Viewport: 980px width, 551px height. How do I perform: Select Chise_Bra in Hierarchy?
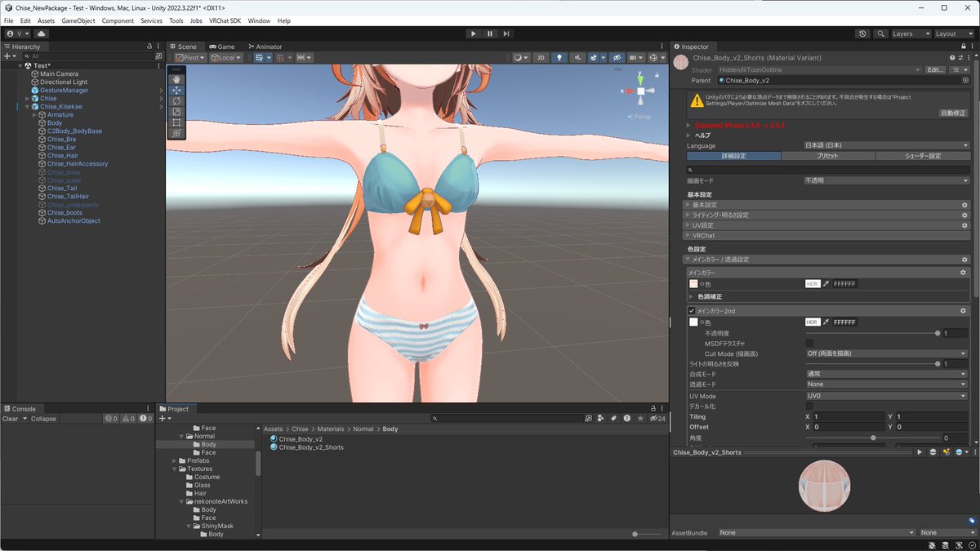[61, 140]
